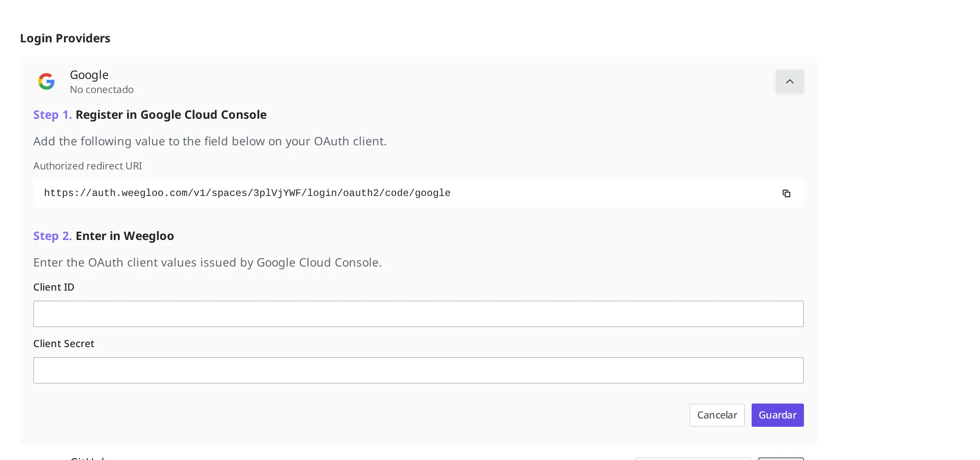Image resolution: width=980 pixels, height=460 pixels.
Task: Click the Google logo icon
Action: tap(47, 81)
